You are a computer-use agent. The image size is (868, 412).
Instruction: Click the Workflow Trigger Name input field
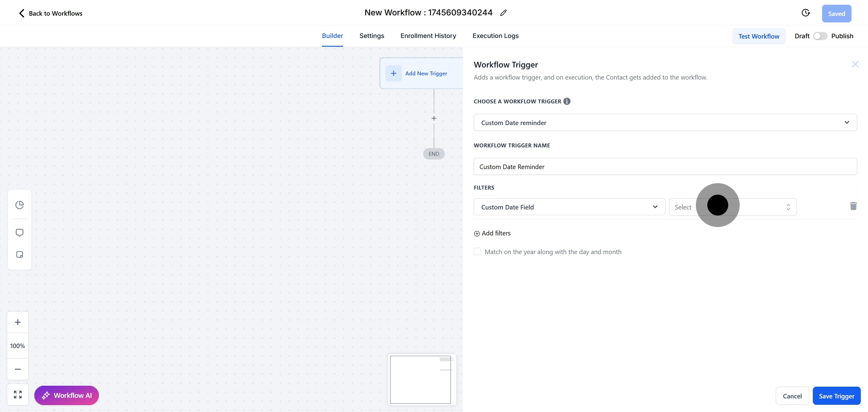click(x=665, y=166)
